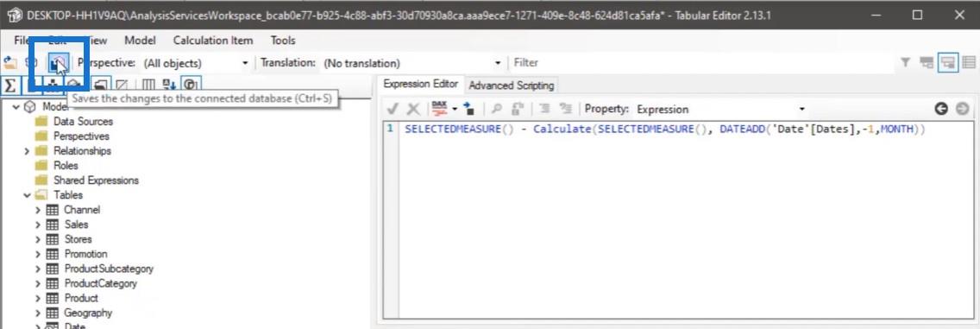
Task: Toggle alphabetical sort of the tree
Action: pyautogui.click(x=169, y=85)
